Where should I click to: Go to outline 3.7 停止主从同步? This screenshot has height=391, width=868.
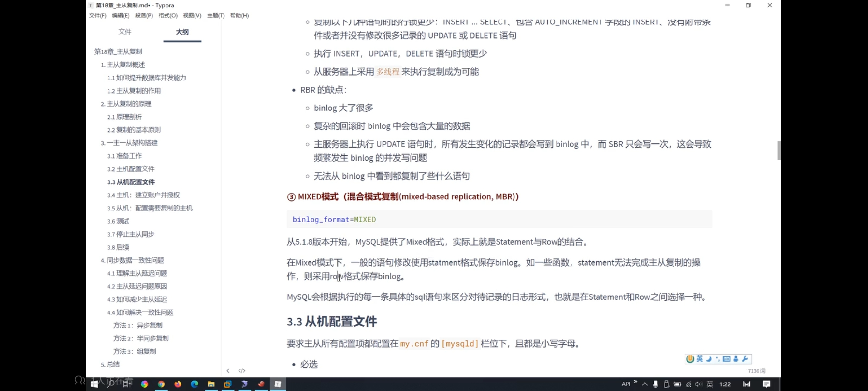pyautogui.click(x=131, y=234)
